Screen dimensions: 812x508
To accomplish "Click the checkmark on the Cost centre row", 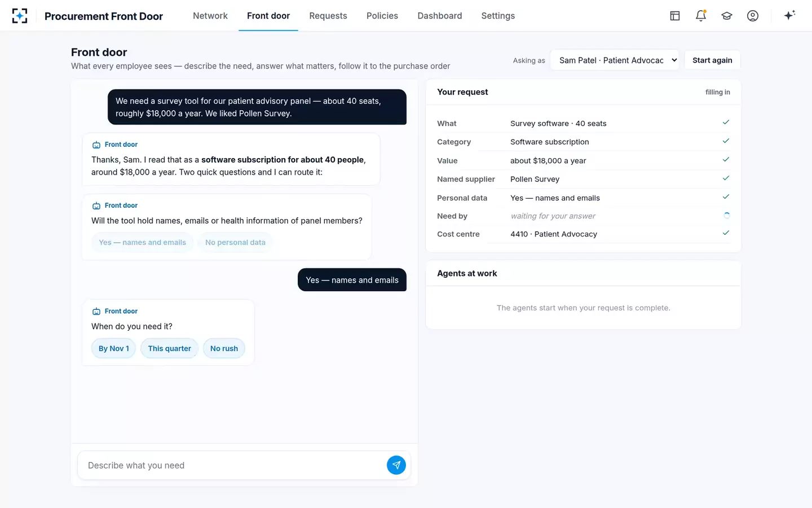I will [726, 233].
